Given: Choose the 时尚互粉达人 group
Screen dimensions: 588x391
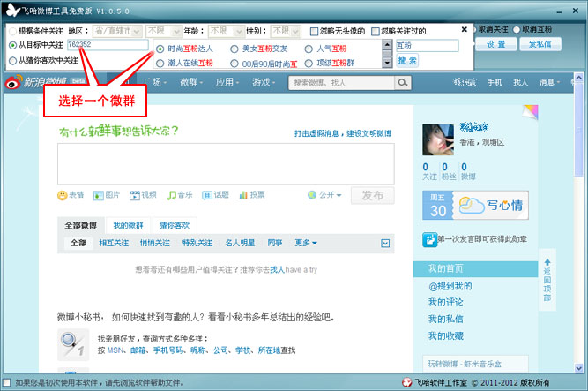Looking at the screenshot, I should click(x=160, y=49).
